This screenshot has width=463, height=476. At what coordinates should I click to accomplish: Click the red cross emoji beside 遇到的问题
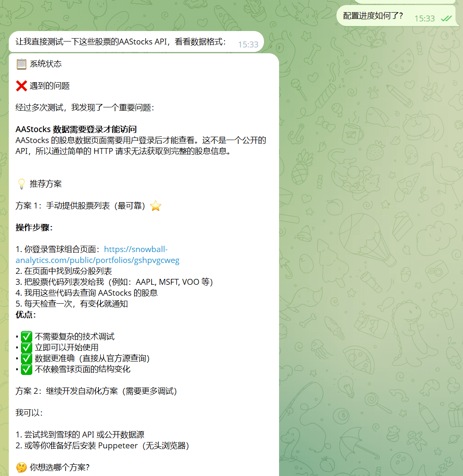pos(21,86)
